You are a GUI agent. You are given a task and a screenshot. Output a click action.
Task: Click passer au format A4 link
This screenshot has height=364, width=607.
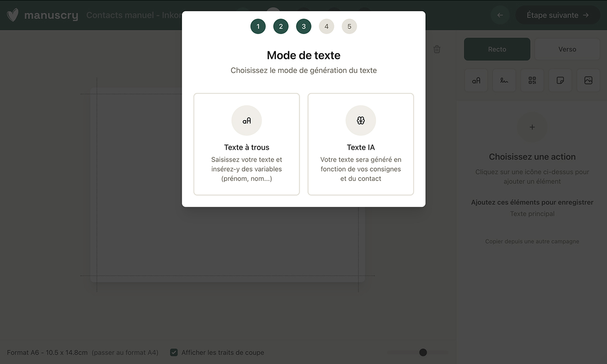pos(125,353)
